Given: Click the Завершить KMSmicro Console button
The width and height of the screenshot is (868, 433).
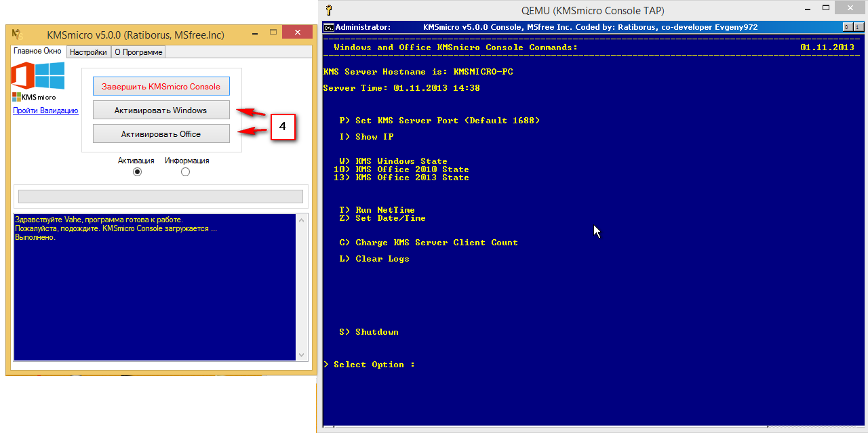Looking at the screenshot, I should (x=161, y=86).
